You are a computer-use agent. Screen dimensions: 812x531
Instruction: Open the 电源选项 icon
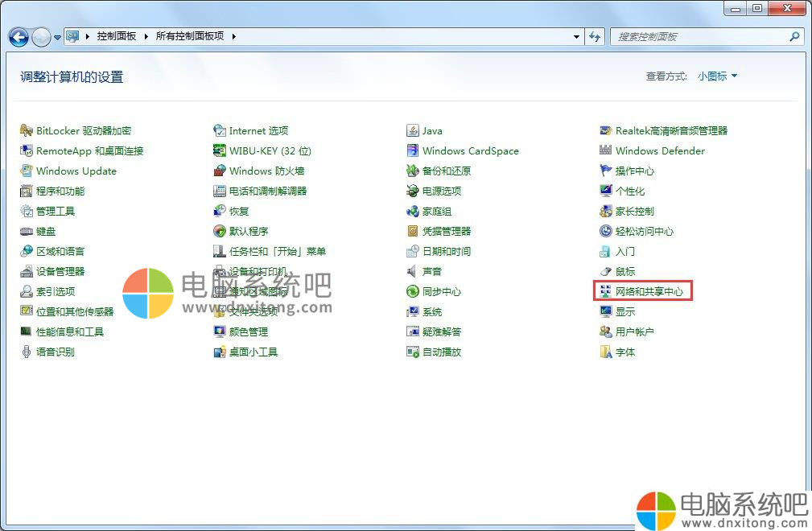(x=413, y=191)
